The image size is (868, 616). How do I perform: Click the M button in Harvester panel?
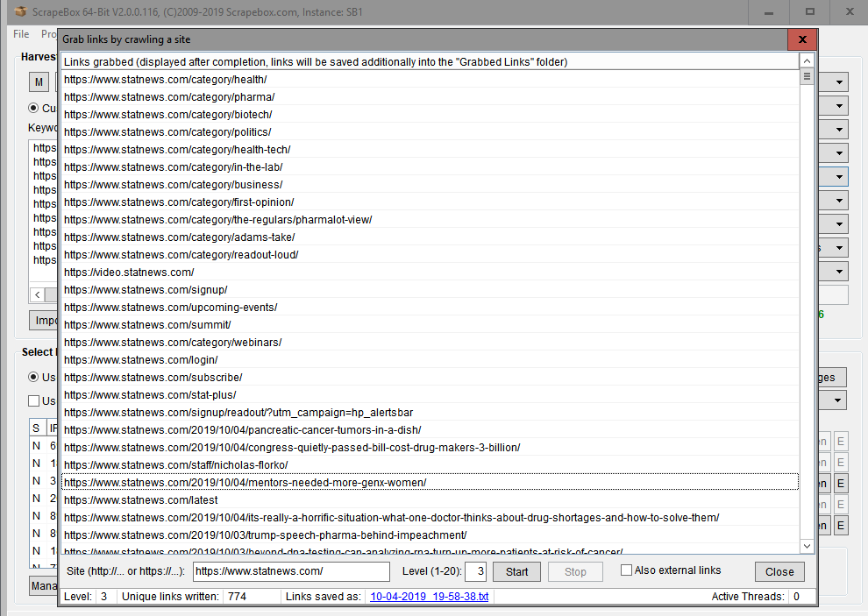point(39,81)
